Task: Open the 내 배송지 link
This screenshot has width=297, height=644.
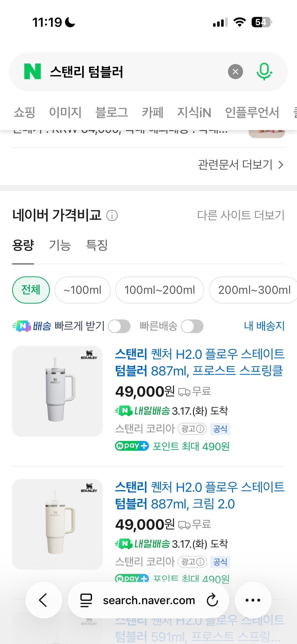Action: click(264, 326)
